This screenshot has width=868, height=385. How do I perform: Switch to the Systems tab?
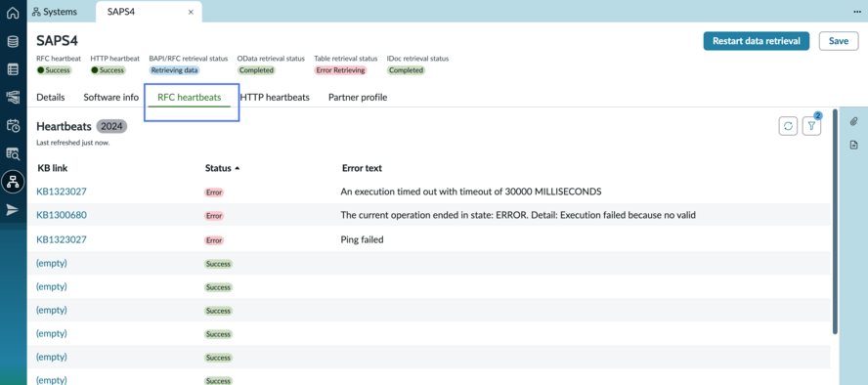point(55,12)
